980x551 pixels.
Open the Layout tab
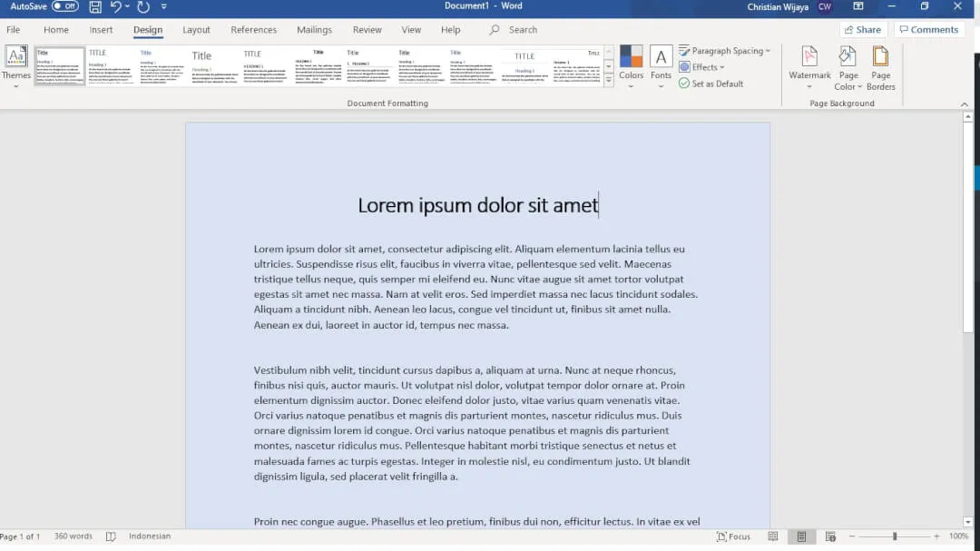(196, 29)
